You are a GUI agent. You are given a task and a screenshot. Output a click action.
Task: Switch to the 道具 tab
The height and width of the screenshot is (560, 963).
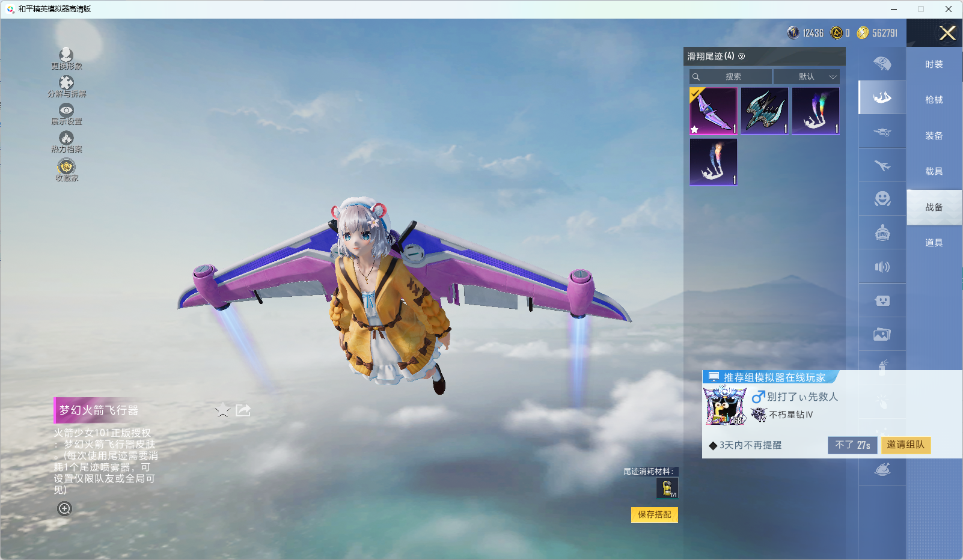click(x=934, y=243)
